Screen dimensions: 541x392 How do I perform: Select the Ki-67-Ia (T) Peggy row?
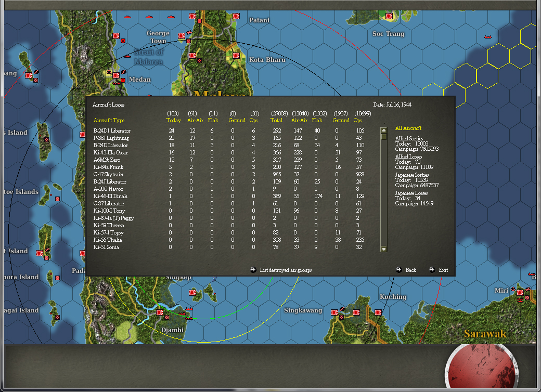tap(229, 218)
